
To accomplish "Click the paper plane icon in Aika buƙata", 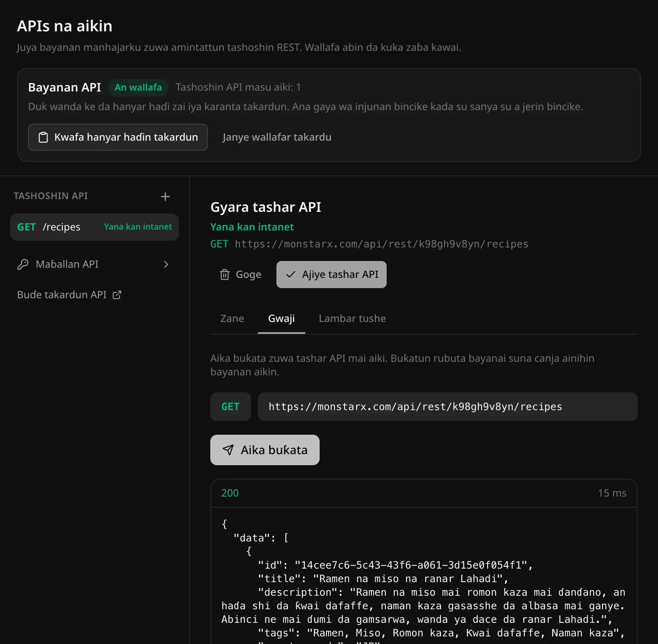I will point(228,450).
